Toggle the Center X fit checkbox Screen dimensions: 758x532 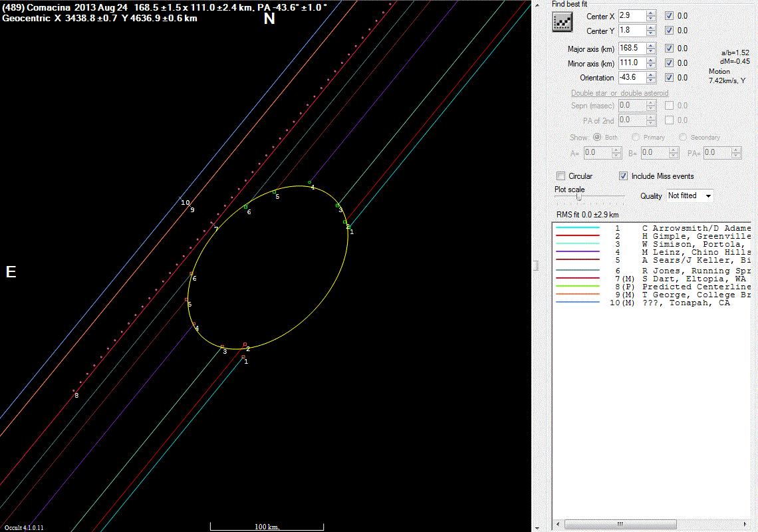click(669, 16)
